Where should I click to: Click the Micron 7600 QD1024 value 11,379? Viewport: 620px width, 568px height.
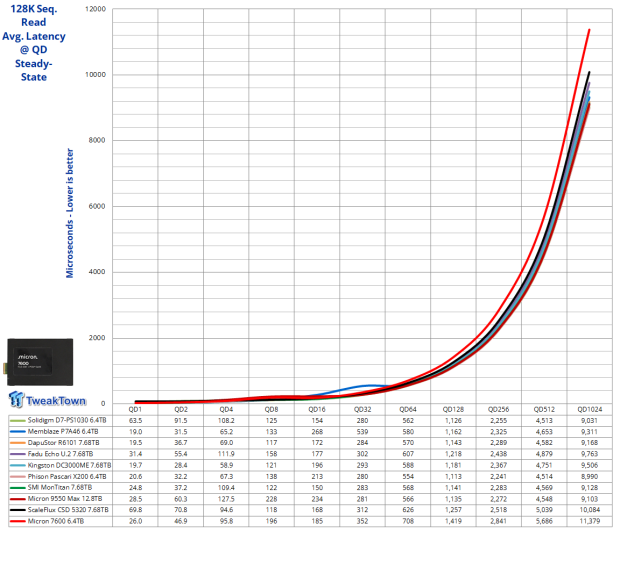point(590,521)
